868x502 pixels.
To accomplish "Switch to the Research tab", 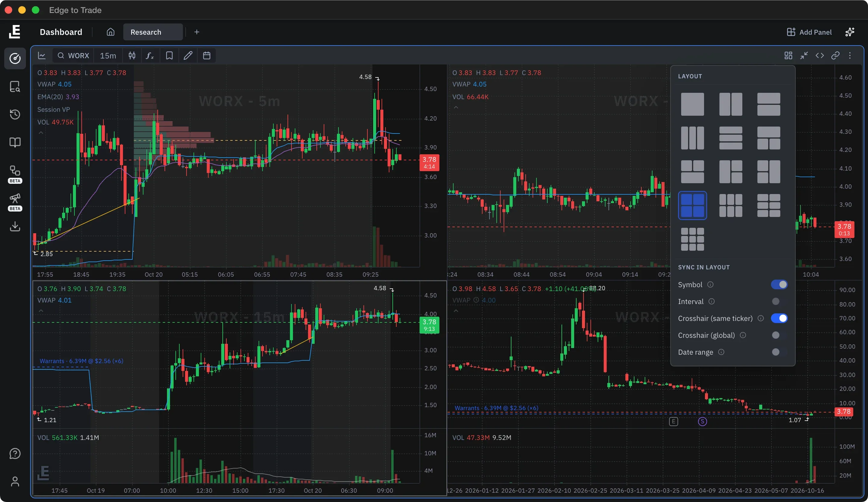I will (153, 32).
